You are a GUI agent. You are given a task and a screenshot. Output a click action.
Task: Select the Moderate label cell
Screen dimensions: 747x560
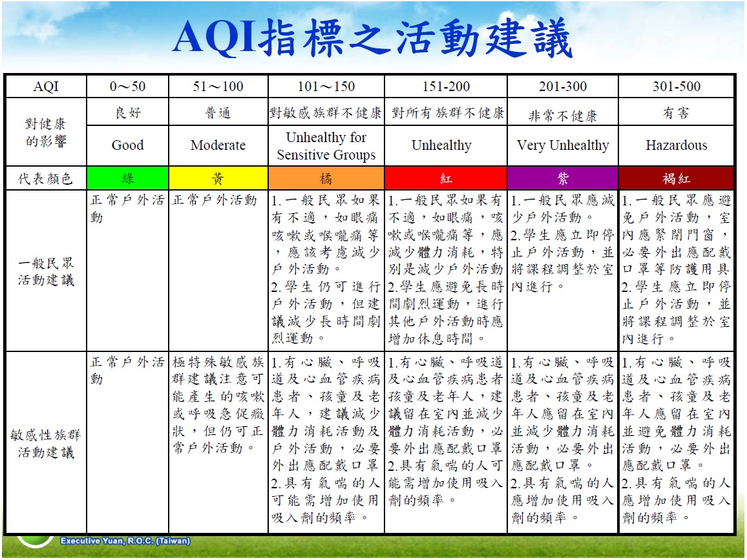click(x=218, y=145)
